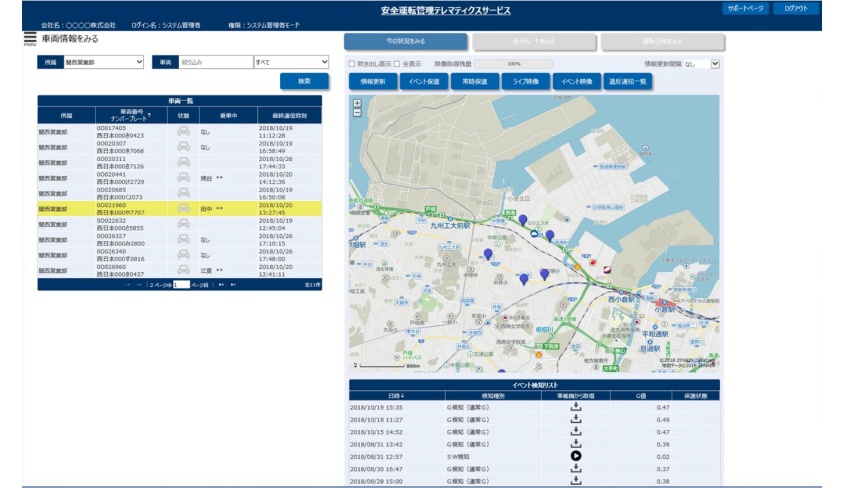This screenshot has width=845, height=488.
Task: Sort event list by 日時 column
Action: pos(396,396)
